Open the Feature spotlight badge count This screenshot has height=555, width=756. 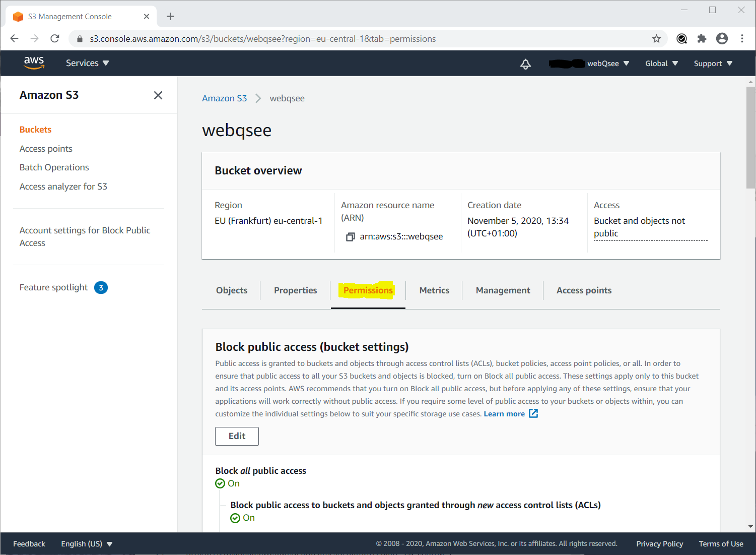tap(101, 288)
